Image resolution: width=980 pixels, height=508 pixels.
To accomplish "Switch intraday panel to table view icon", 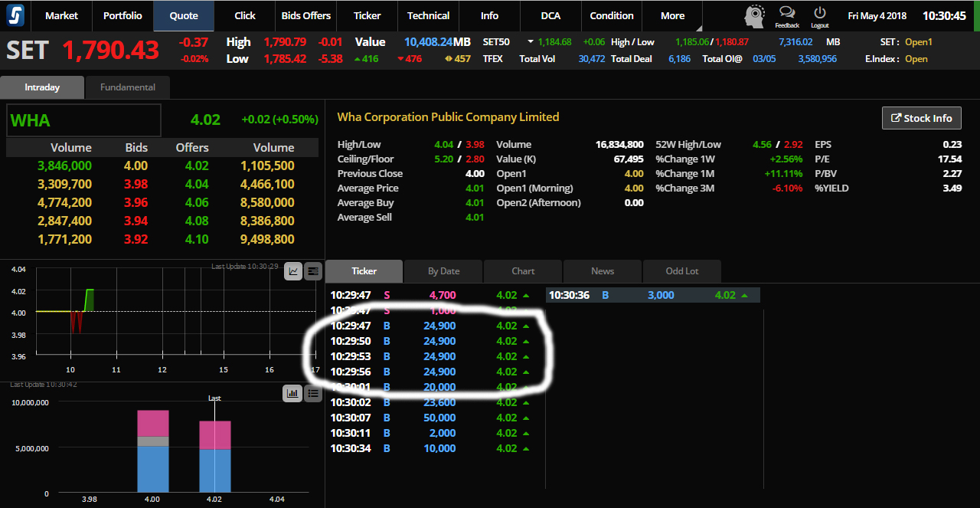I will pyautogui.click(x=312, y=270).
